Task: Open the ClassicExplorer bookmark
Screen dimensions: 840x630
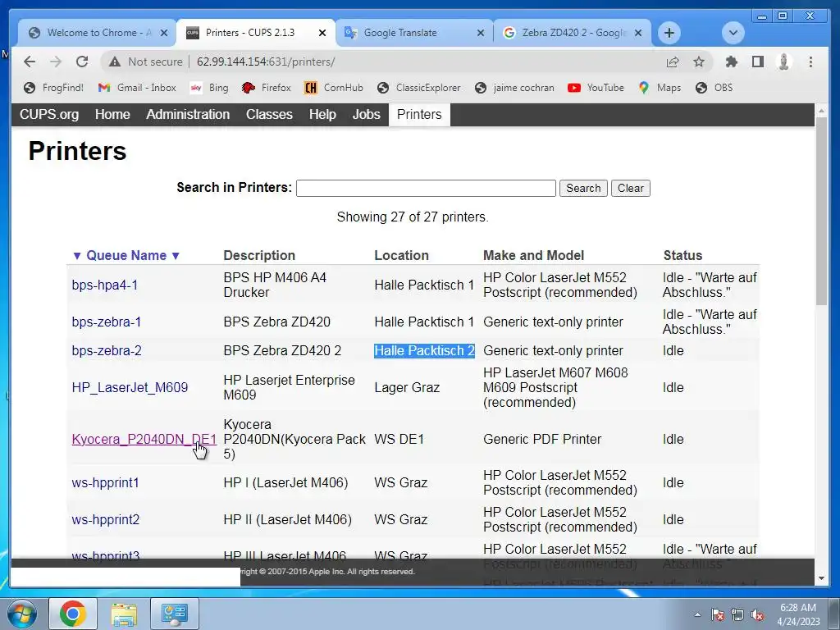Action: (419, 87)
